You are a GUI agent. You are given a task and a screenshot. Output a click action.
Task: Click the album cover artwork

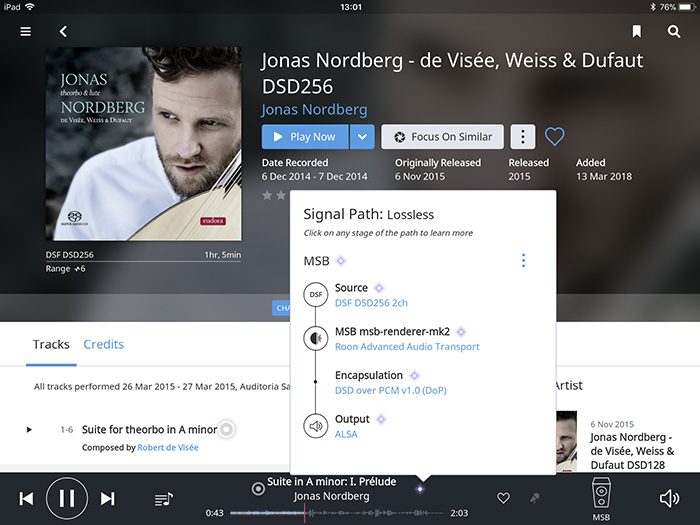coord(144,144)
